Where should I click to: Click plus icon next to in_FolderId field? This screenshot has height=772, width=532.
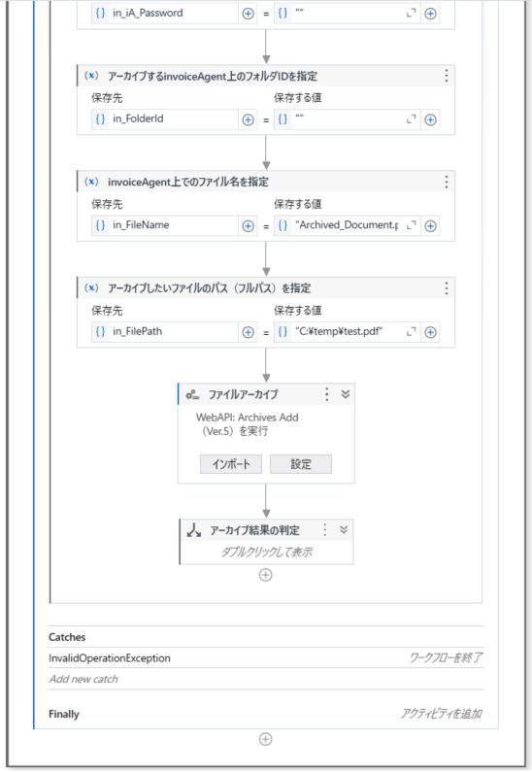[x=248, y=119]
